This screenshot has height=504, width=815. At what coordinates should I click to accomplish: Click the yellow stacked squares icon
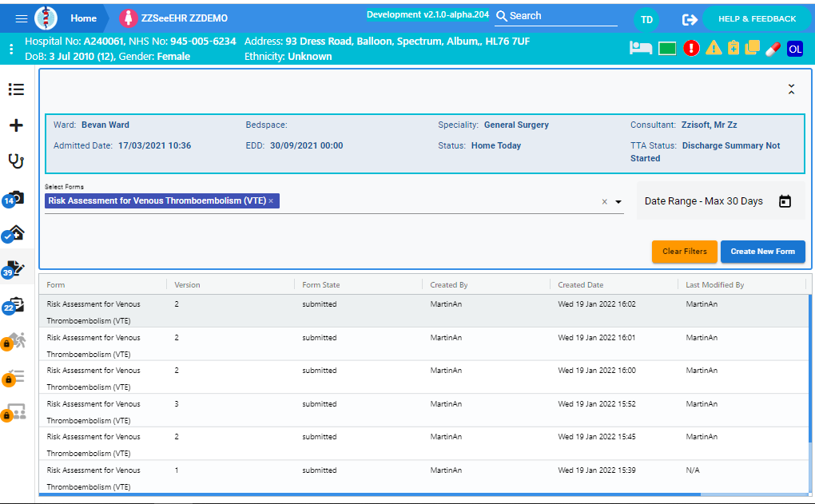pyautogui.click(x=752, y=48)
